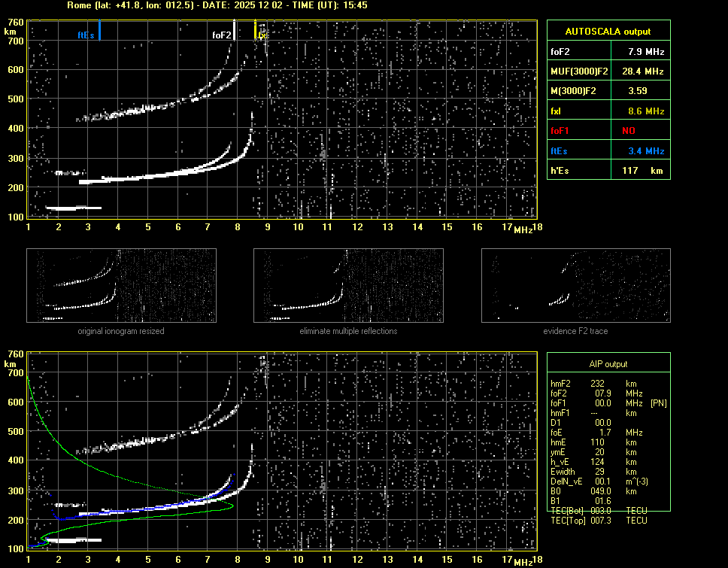Viewport: 728px width, 568px height.
Task: Click the Rome date and time title
Action: [217, 5]
